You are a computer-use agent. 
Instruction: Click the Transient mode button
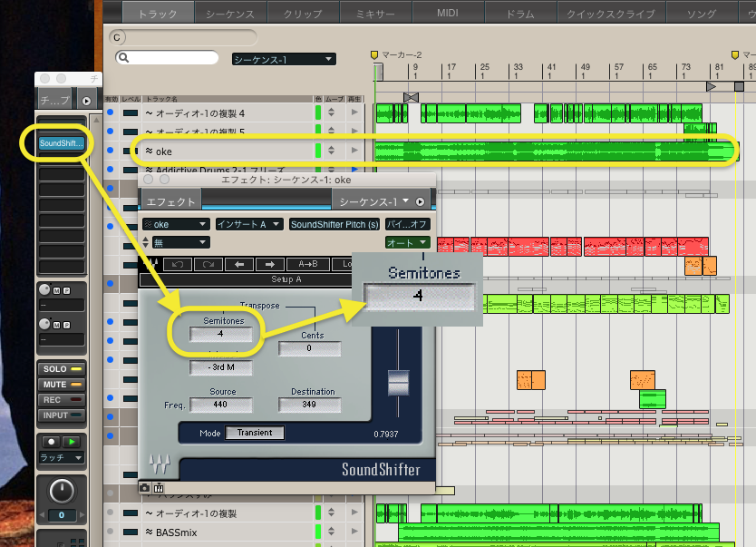(255, 433)
